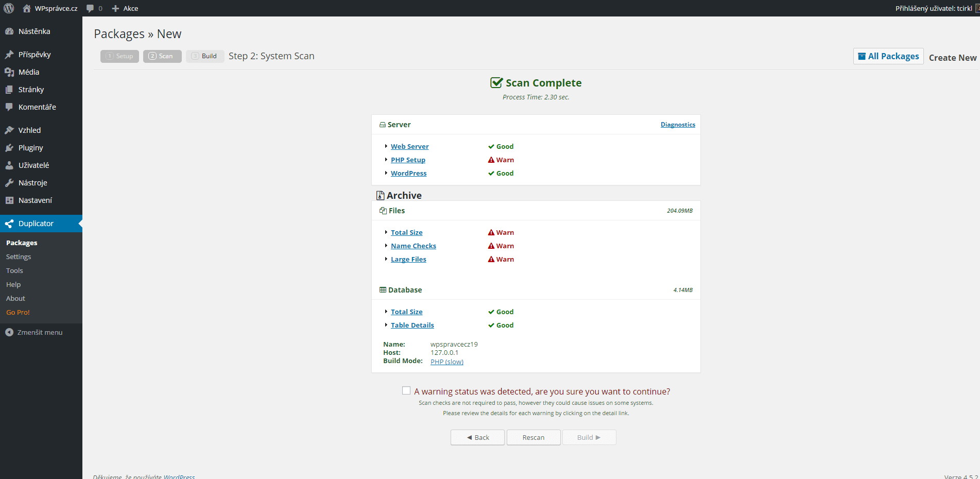Screen dimensions: 980x479
Task: Click the Database table icon
Action: (383, 289)
